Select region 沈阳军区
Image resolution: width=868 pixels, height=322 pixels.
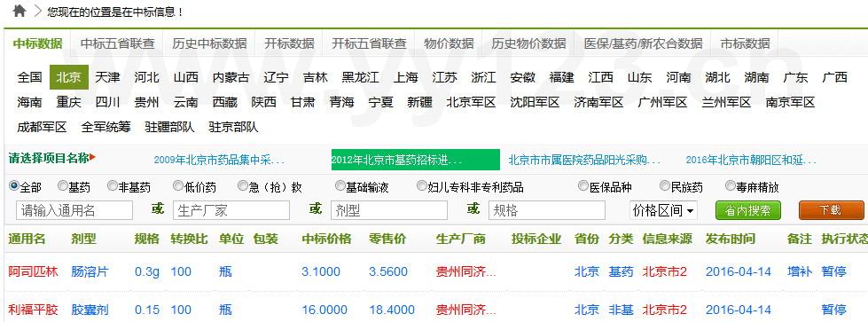coord(535,103)
